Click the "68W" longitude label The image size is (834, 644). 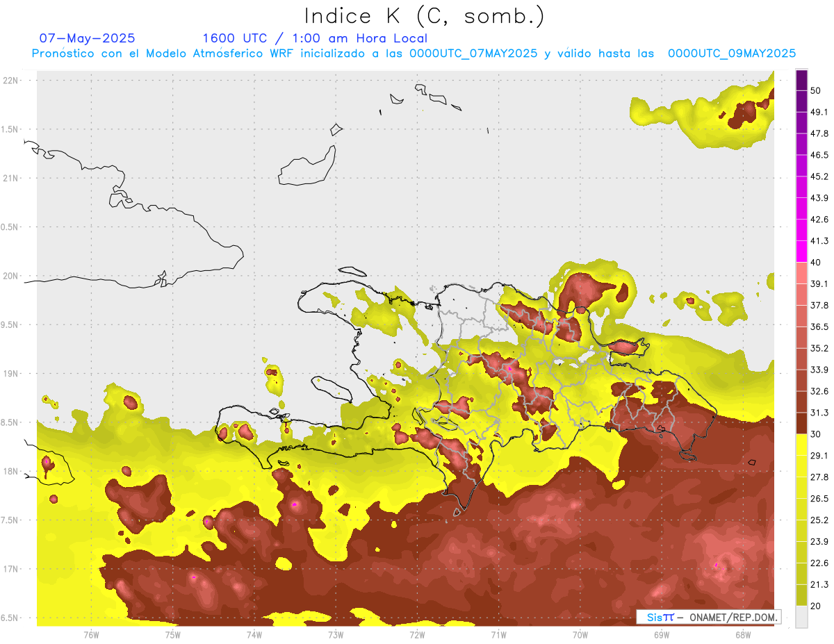pos(743,634)
